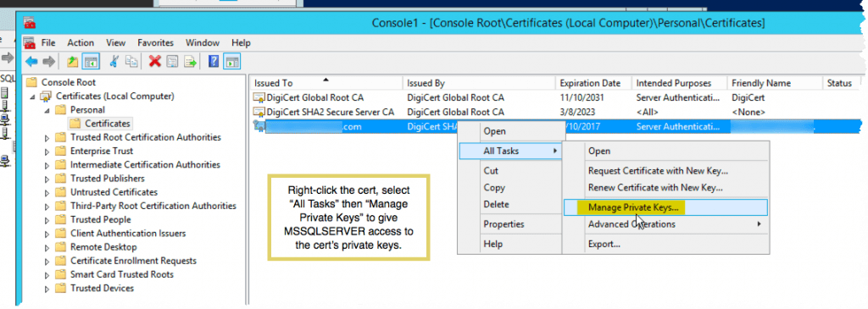Expand the Trusted People node
This screenshot has width=868, height=309.
[47, 219]
